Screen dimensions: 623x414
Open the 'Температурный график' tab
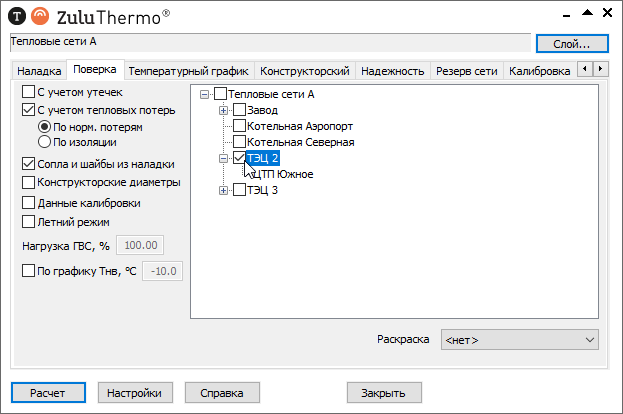[x=187, y=72]
